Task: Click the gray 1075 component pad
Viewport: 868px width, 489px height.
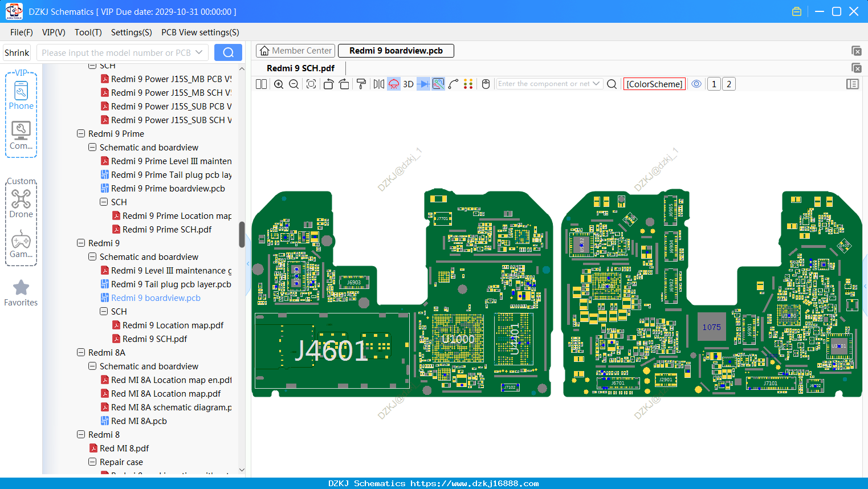Action: [712, 327]
